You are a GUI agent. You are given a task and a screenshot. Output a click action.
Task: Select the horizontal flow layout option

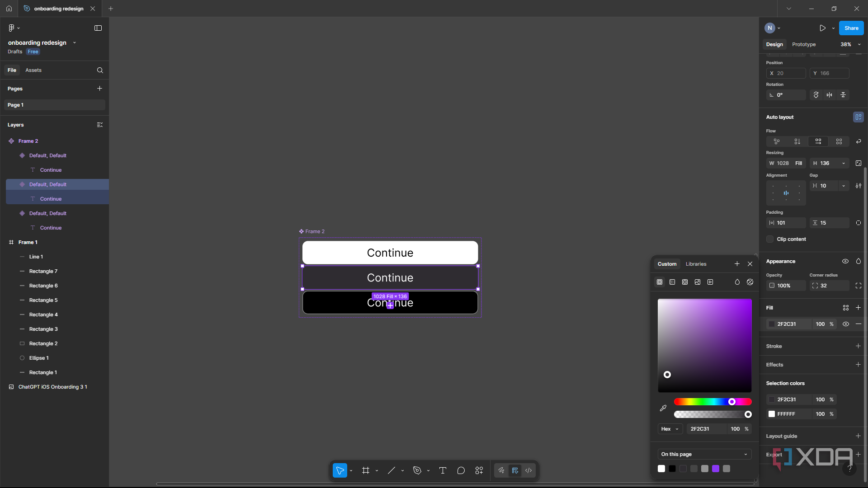pyautogui.click(x=818, y=141)
